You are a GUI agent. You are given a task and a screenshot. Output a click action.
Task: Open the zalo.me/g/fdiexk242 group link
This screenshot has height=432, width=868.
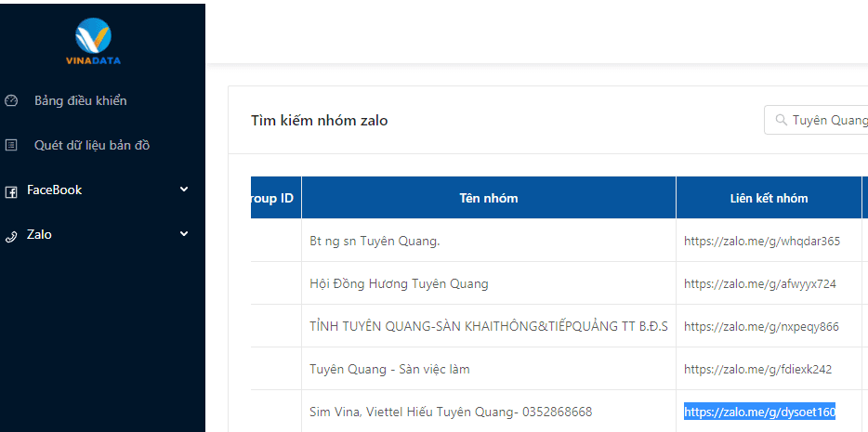pos(757,369)
